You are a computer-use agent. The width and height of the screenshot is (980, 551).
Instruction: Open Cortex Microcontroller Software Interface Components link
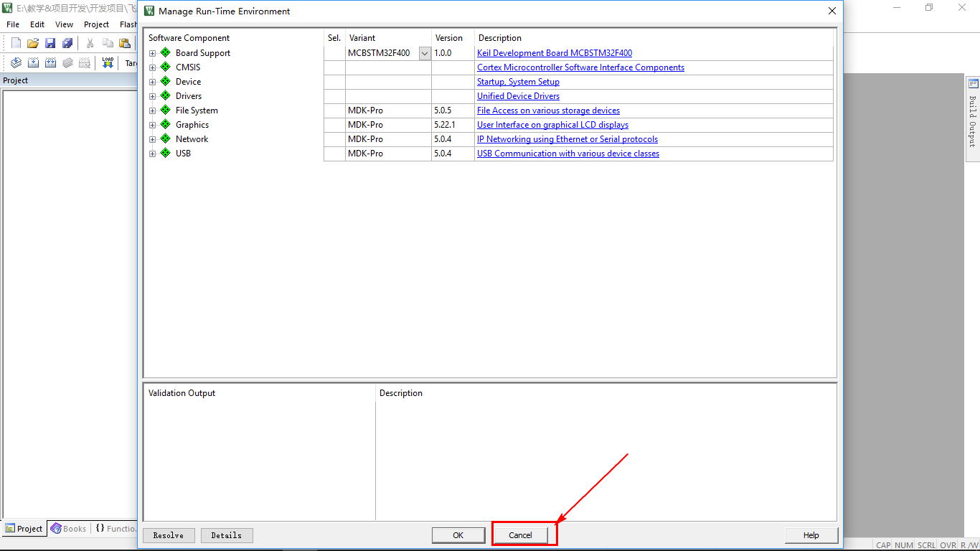tap(580, 67)
